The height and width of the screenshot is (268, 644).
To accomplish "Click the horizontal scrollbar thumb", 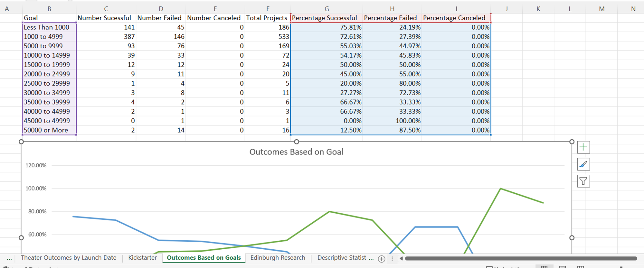I will pyautogui.click(x=521, y=258).
